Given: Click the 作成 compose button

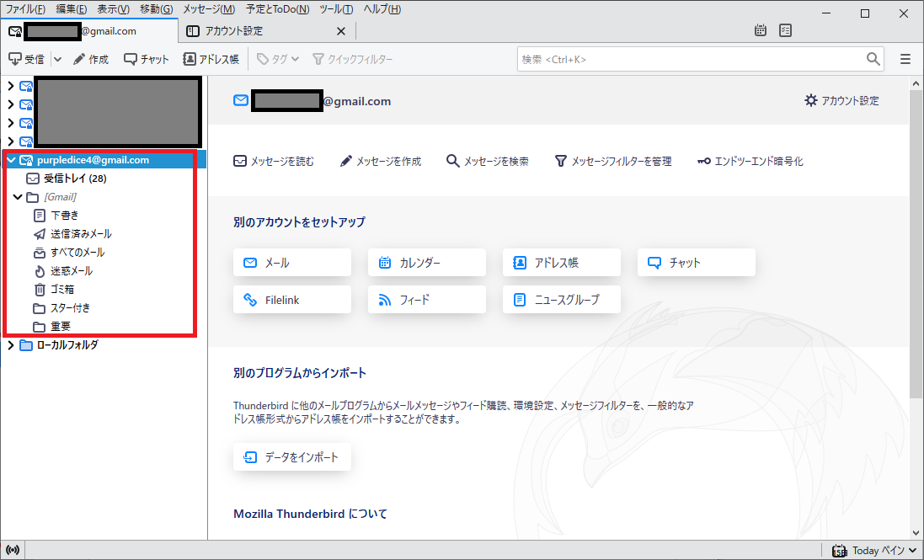Looking at the screenshot, I should (90, 59).
